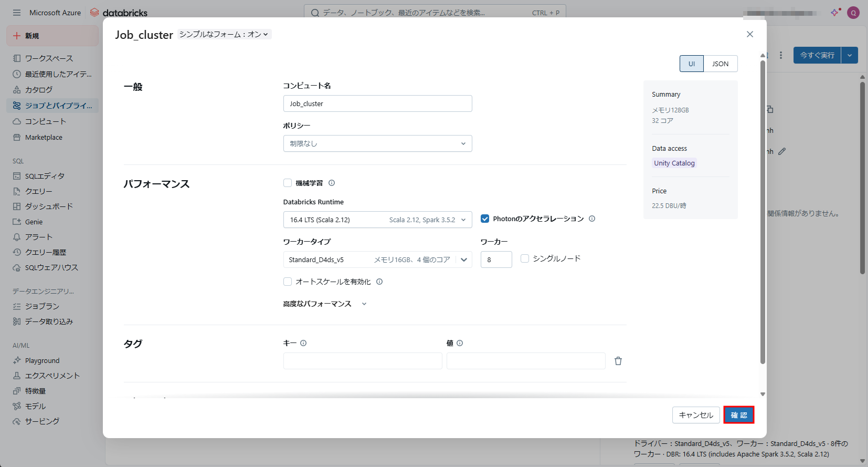The image size is (868, 467).
Task: Click the trash icon to delete tag row
Action: pos(618,361)
